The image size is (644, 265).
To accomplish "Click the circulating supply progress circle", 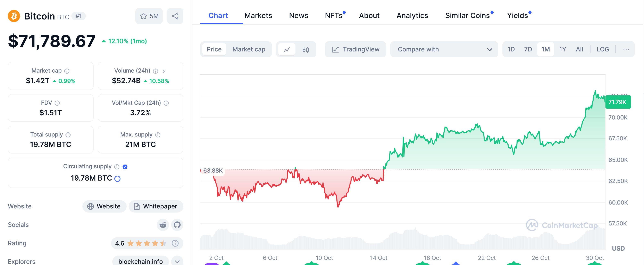I will click(x=117, y=179).
